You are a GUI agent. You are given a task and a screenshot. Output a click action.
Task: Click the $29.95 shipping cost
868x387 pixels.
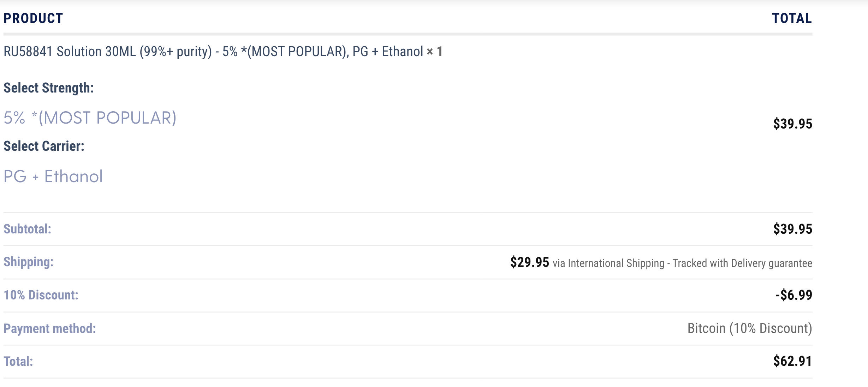(529, 262)
